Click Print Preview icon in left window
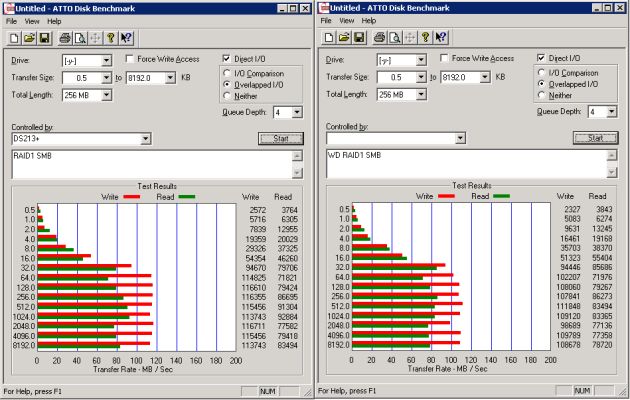Viewport: 630px width, 400px height. click(x=80, y=38)
